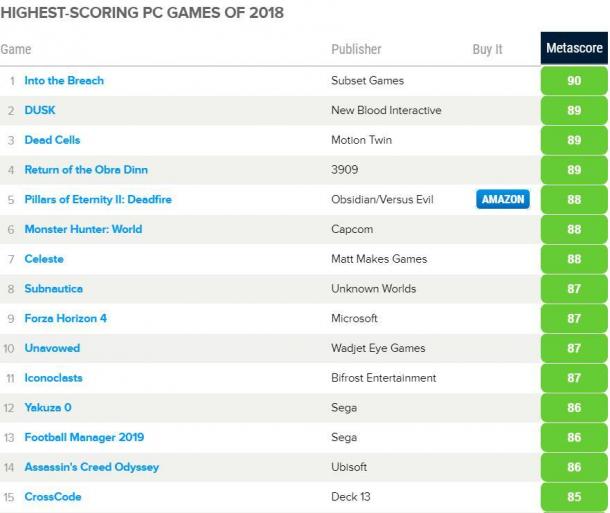Open the Unavowed game link
The image size is (610, 513).
(52, 348)
